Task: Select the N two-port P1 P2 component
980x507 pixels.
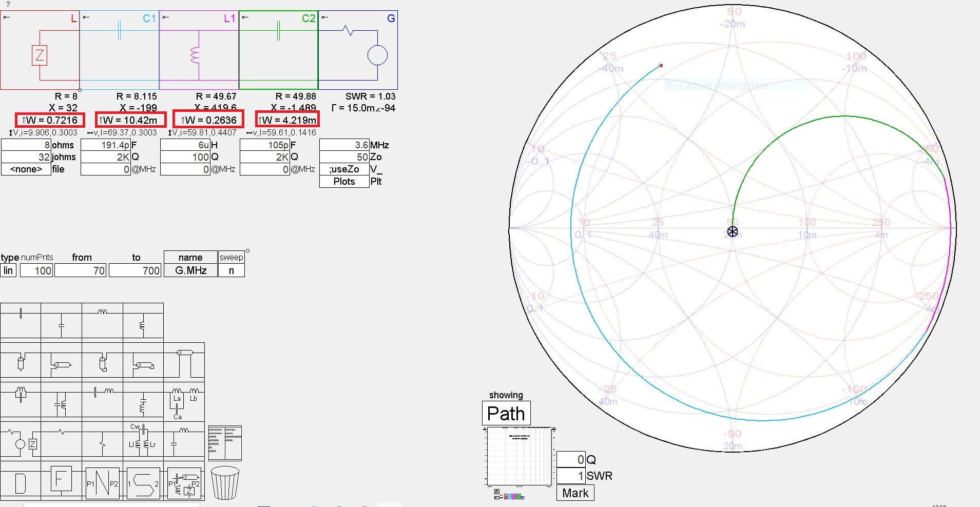Action: [103, 483]
